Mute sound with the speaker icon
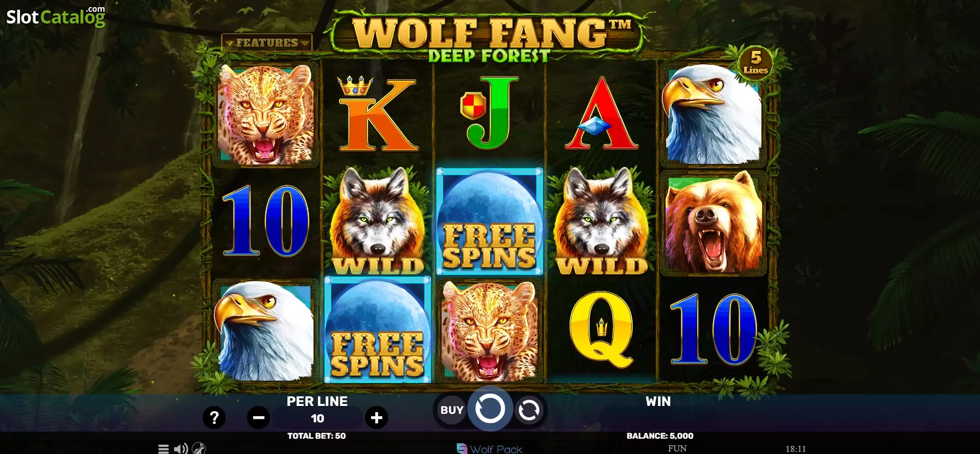 181,449
